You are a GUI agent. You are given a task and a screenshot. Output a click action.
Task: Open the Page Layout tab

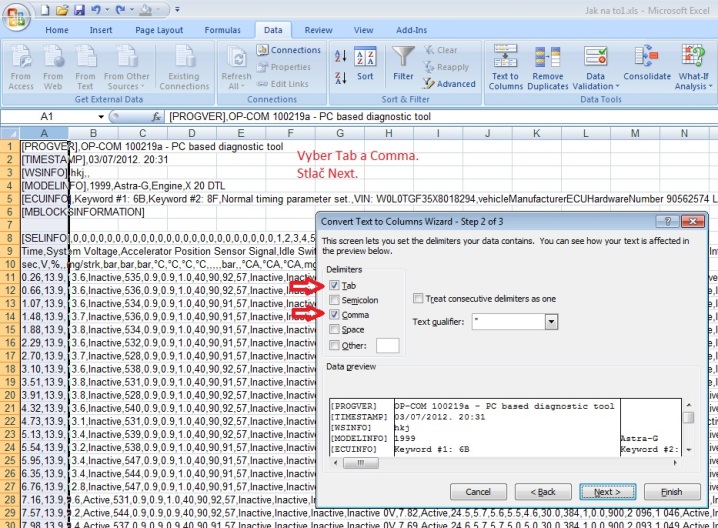159,30
